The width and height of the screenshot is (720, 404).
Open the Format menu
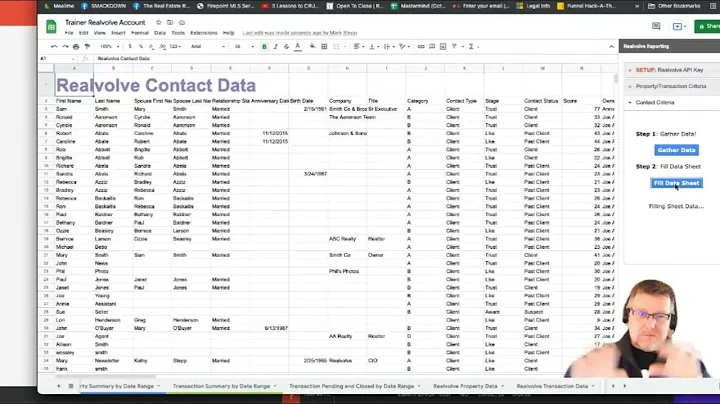point(140,33)
